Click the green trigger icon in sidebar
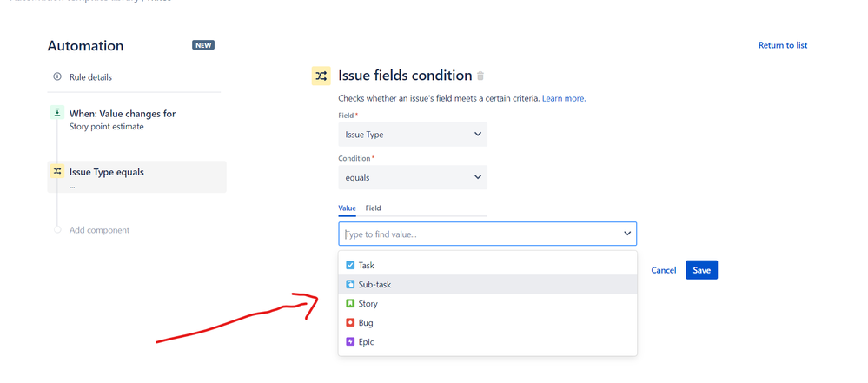The image size is (868, 383). tap(57, 113)
